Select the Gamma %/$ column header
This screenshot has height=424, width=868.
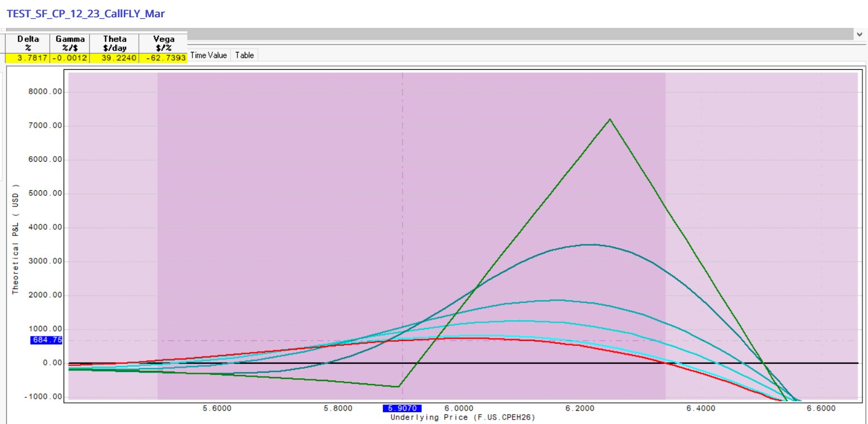tap(70, 44)
